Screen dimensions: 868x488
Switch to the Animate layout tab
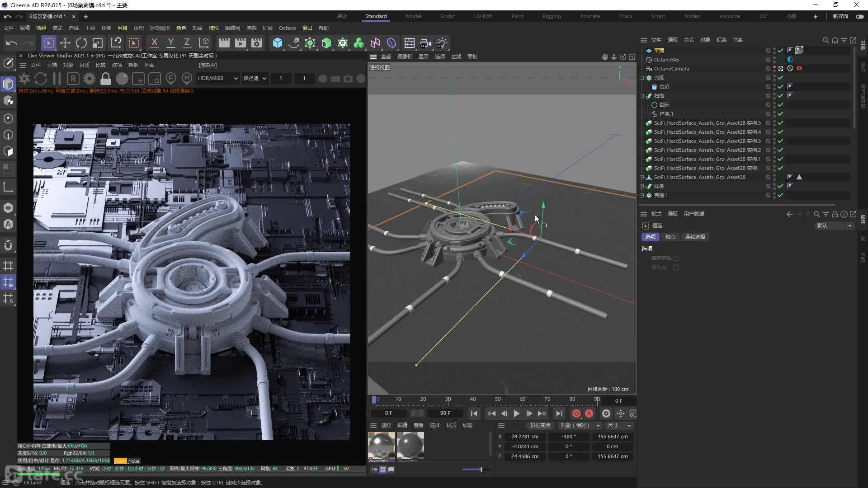click(x=590, y=16)
